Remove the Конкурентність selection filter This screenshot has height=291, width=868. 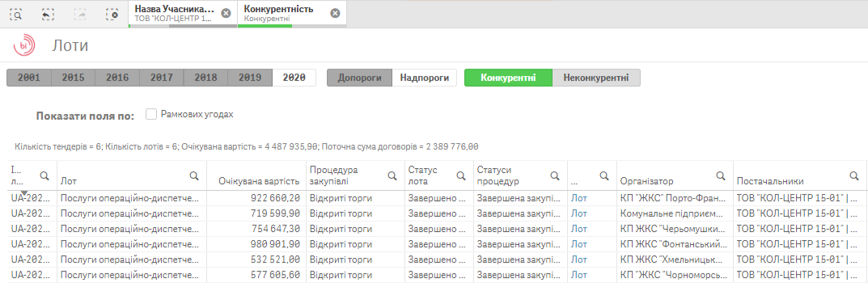(335, 13)
